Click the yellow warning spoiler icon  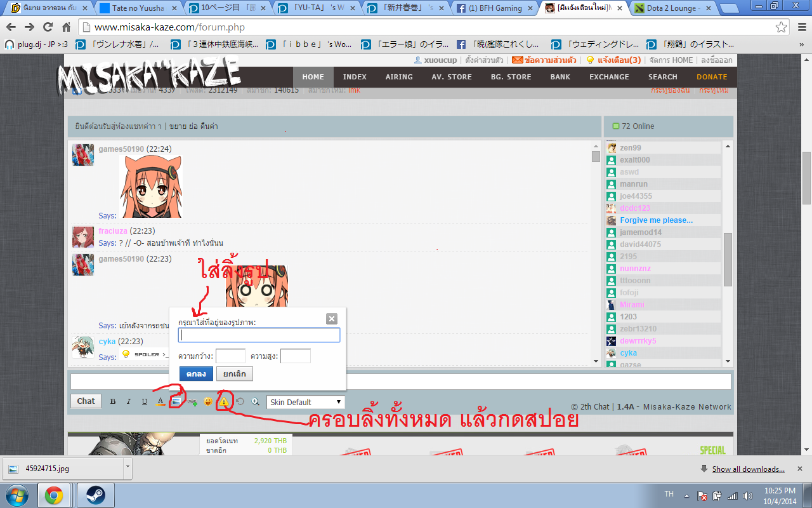coord(224,401)
